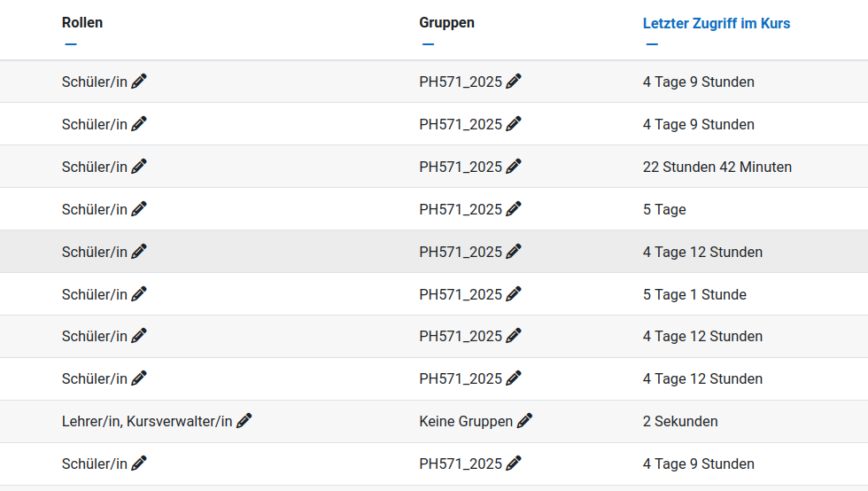Viewport: 868px width, 491px height.
Task: Hide the Gruppen column via dash icon
Action: click(428, 44)
